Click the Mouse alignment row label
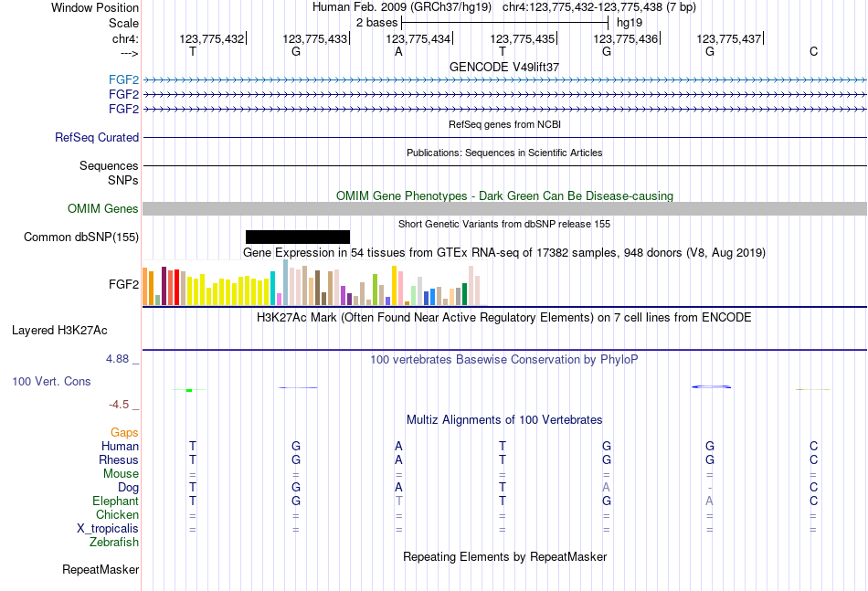868x591 pixels. [121, 474]
